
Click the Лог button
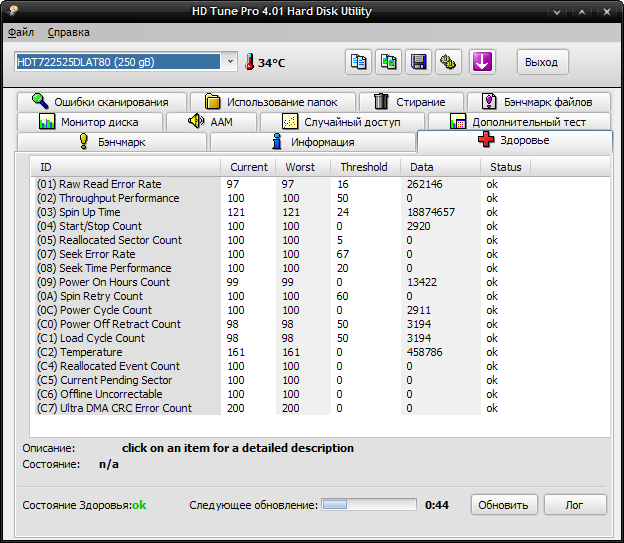click(575, 505)
